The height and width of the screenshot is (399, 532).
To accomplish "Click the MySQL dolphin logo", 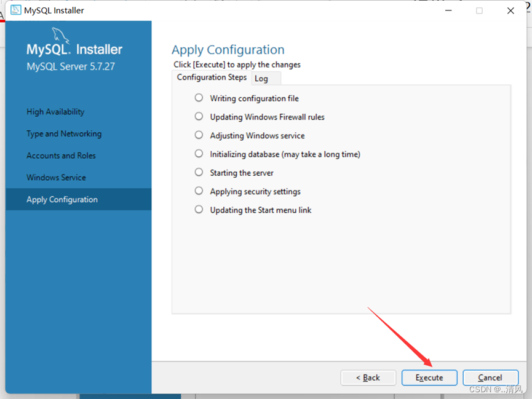I will 60,36.
